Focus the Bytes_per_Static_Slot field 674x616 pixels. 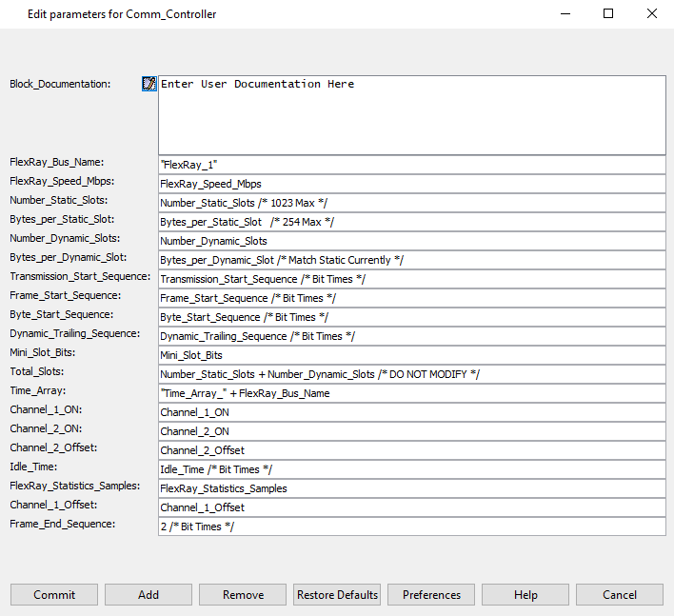pyautogui.click(x=411, y=222)
